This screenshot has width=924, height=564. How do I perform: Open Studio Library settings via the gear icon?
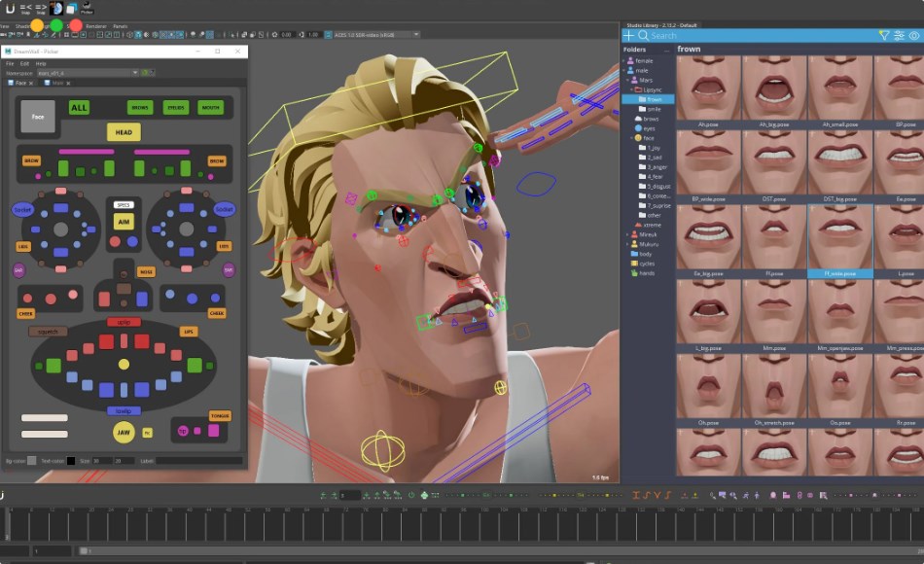(912, 34)
